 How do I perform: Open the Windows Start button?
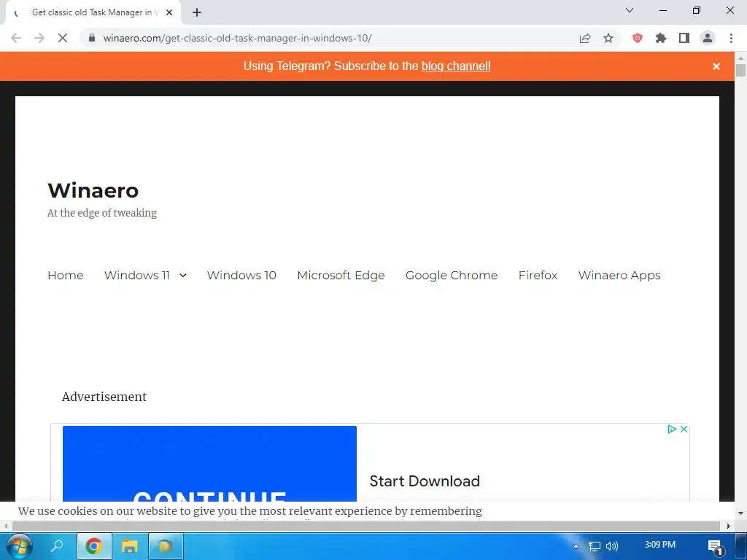tap(20, 545)
